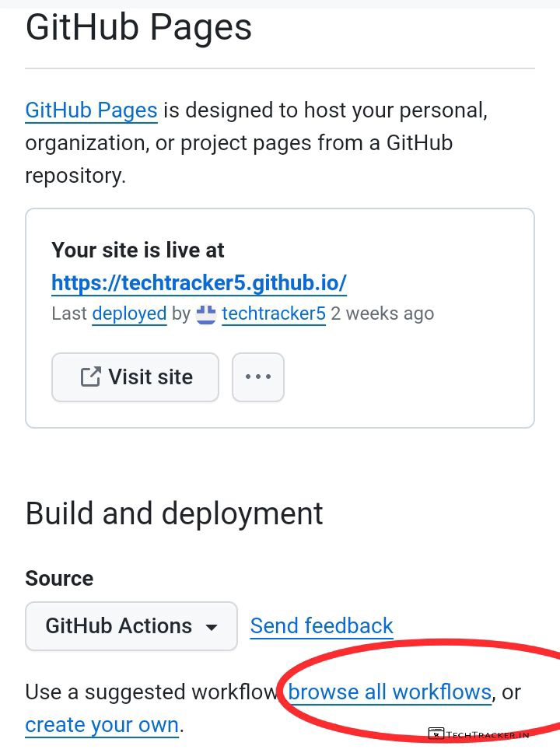Click the create your own link
560x753 pixels.
coord(102,725)
